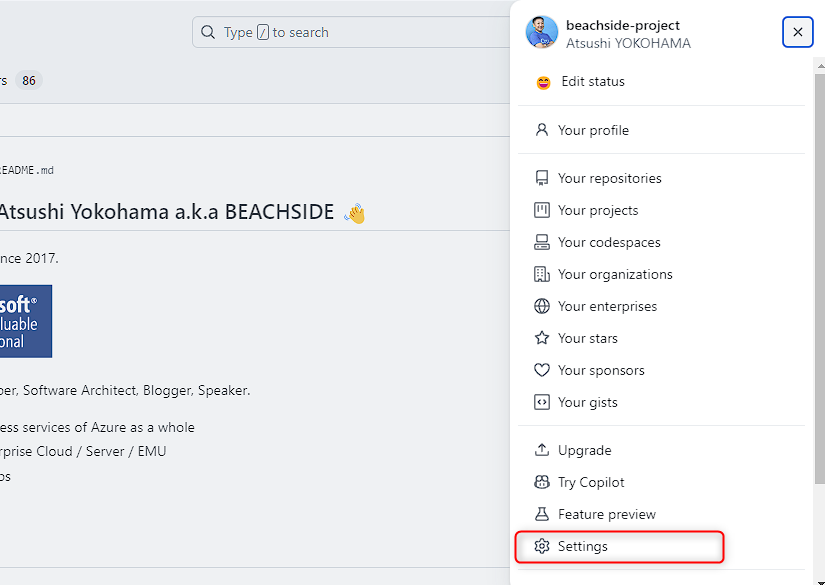The height and width of the screenshot is (585, 825).
Task: Select the Your repositories book icon
Action: tap(541, 178)
